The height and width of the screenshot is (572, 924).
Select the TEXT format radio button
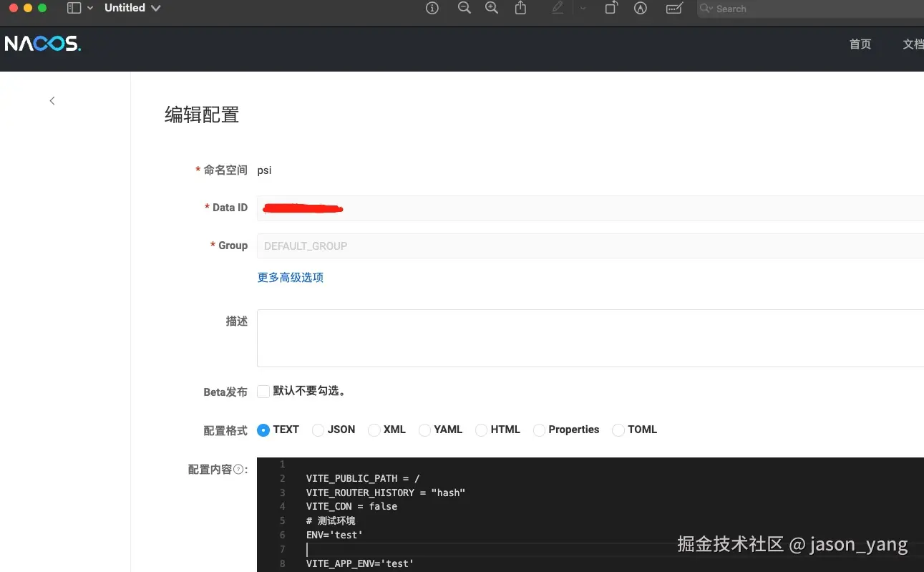(x=263, y=430)
